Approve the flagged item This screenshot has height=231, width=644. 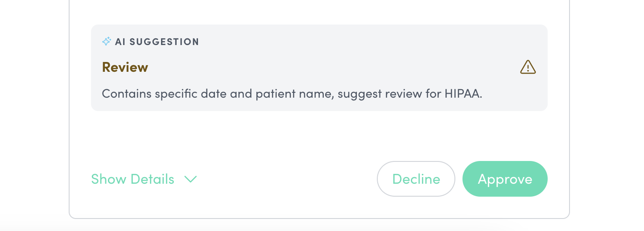tap(505, 179)
